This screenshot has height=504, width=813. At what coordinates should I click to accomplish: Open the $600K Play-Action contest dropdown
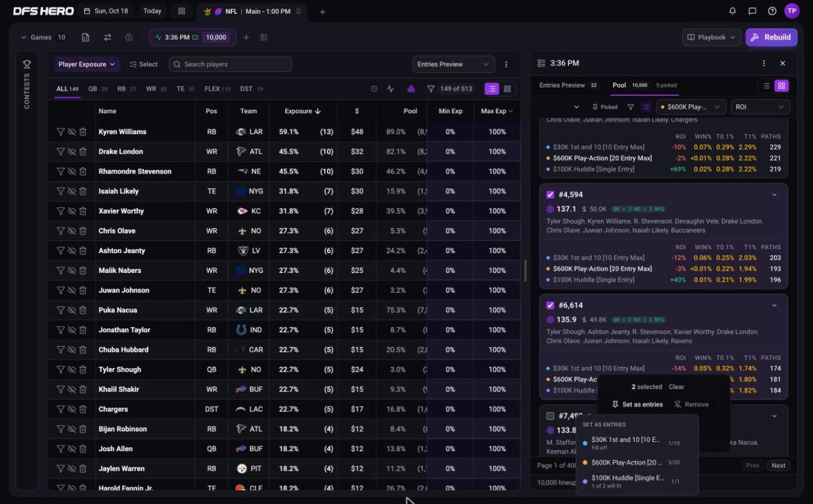691,107
